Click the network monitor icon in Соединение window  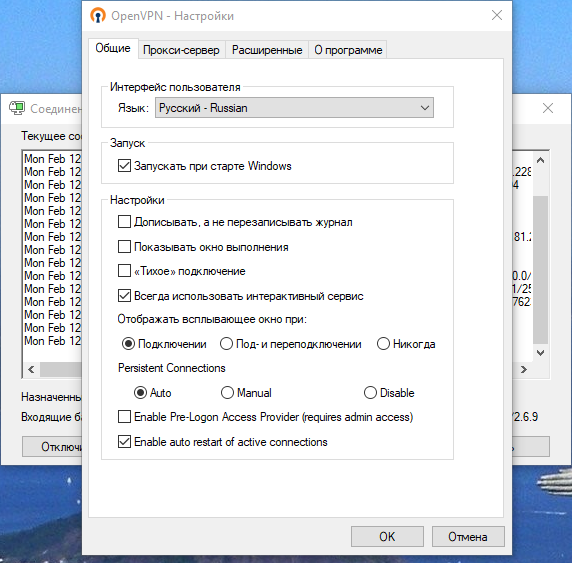17,108
